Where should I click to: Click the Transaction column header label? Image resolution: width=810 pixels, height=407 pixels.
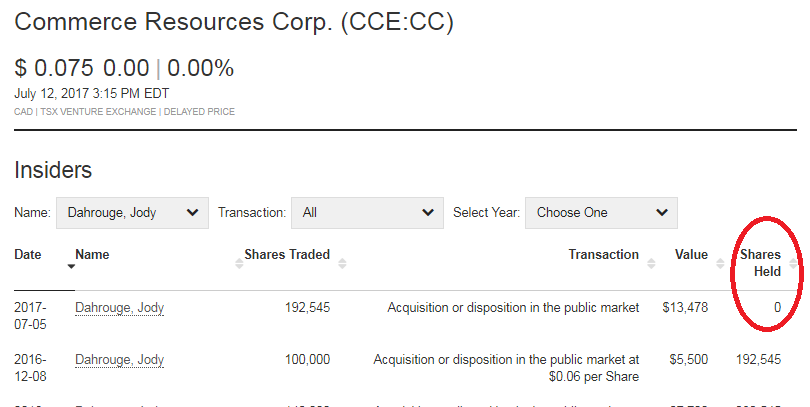603,255
